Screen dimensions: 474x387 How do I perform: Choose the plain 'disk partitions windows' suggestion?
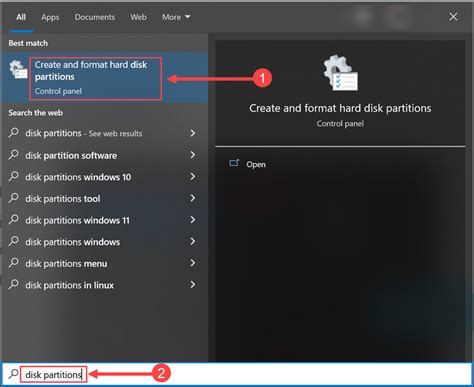pyautogui.click(x=105, y=242)
